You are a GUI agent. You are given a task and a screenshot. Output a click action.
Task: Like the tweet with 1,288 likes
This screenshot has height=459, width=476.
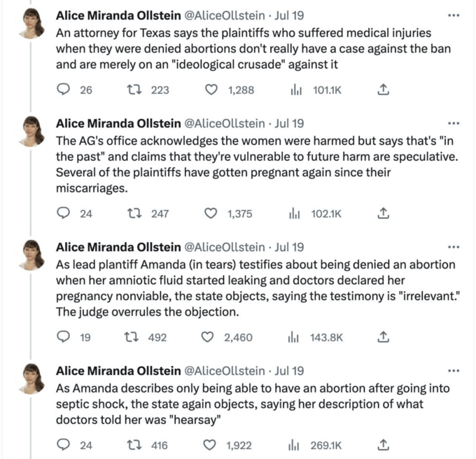(211, 90)
